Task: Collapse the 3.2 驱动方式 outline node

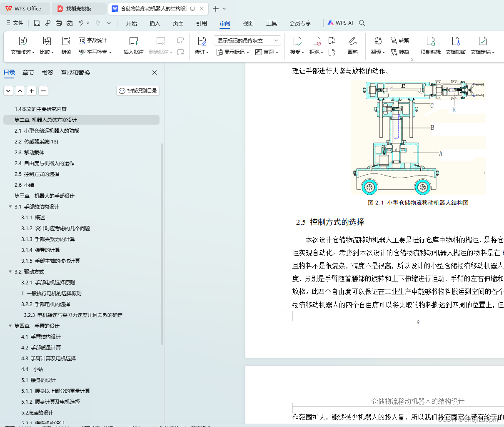Action: (10, 271)
